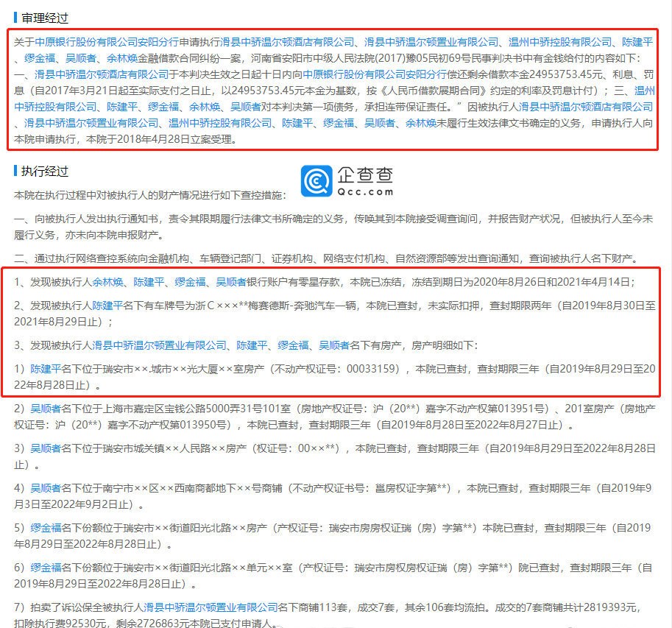Open 滑县中骄温尔顿置业有限公司 link in the auction item 7)
Viewport: 672px width, 628px height.
pyautogui.click(x=211, y=607)
